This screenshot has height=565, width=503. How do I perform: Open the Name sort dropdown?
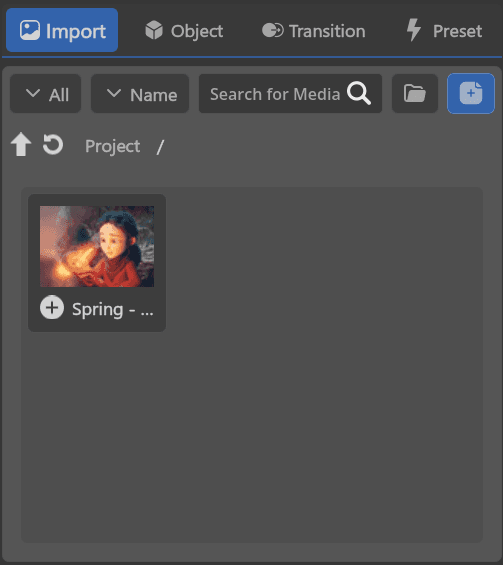[x=140, y=94]
